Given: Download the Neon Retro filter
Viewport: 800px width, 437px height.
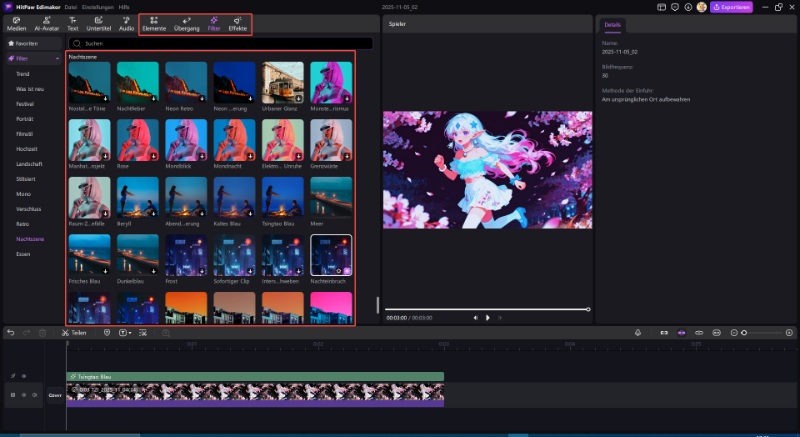Looking at the screenshot, I should pos(202,98).
